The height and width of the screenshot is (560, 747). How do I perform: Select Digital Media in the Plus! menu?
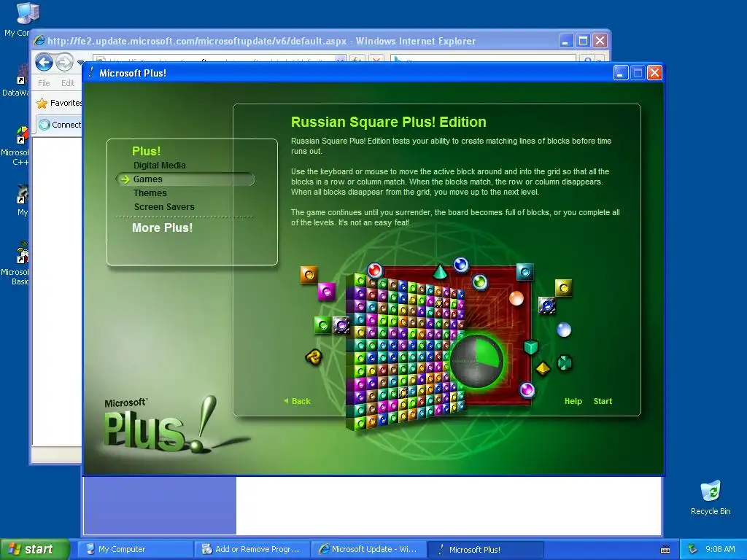(159, 166)
